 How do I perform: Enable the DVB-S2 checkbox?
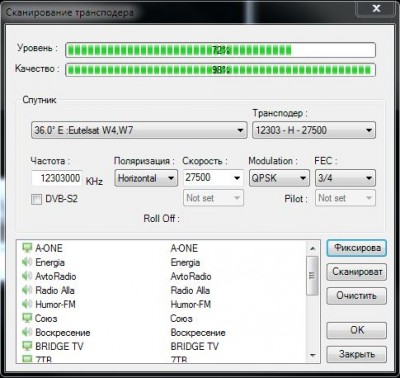pos(36,199)
